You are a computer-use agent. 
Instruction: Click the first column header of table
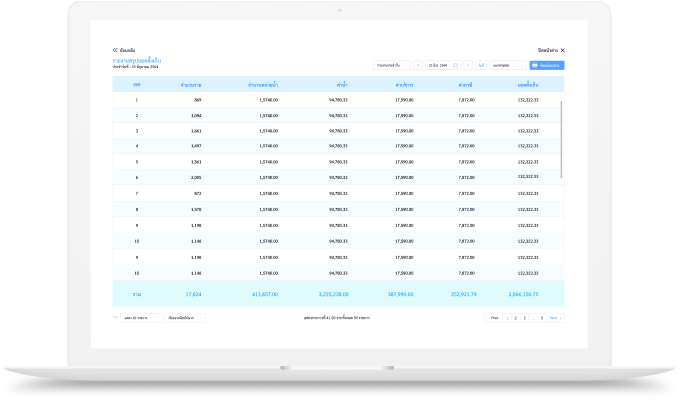(x=136, y=85)
